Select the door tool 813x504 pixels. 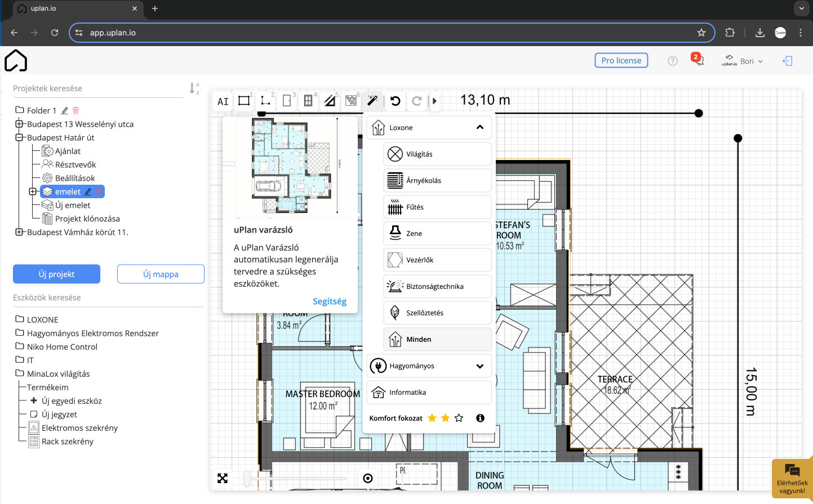(287, 101)
